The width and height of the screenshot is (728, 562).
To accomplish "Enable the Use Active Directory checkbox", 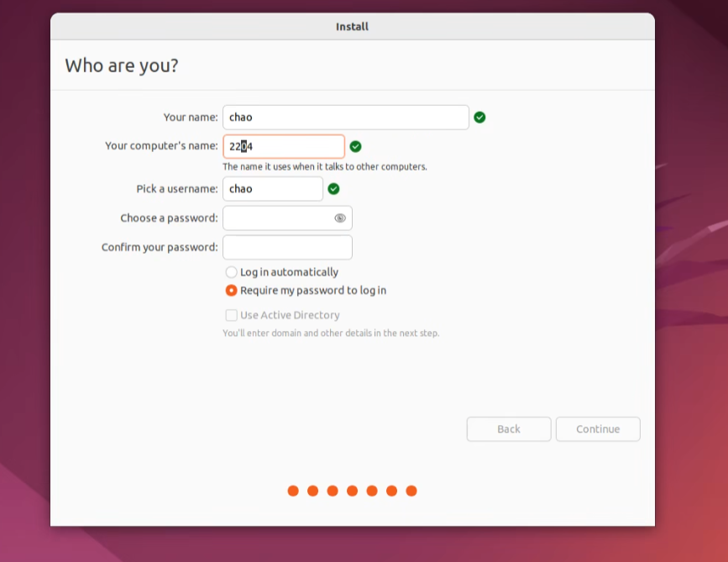I will point(231,315).
